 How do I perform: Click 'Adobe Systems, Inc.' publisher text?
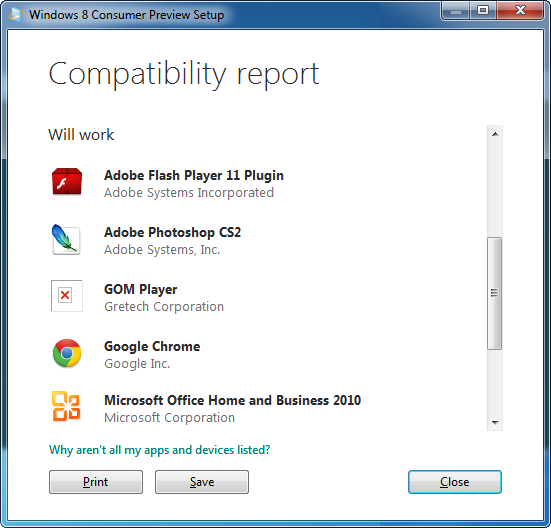(162, 250)
